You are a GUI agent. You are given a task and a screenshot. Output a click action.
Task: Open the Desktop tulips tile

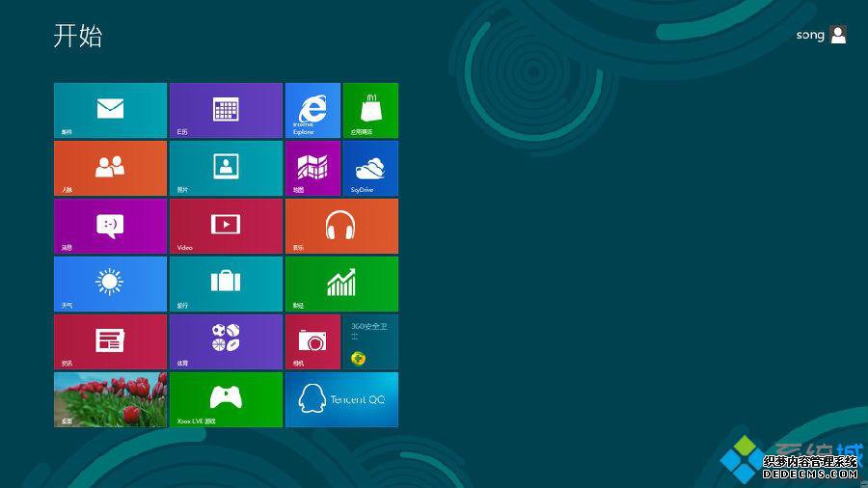pyautogui.click(x=110, y=399)
